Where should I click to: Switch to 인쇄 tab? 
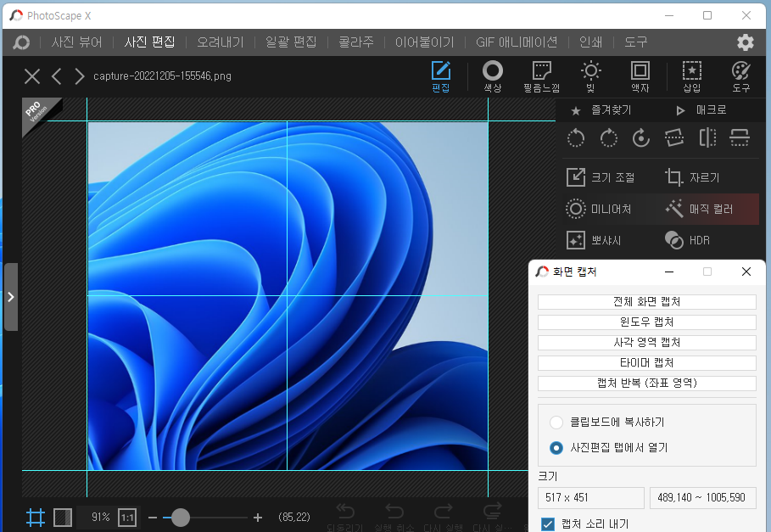click(590, 42)
